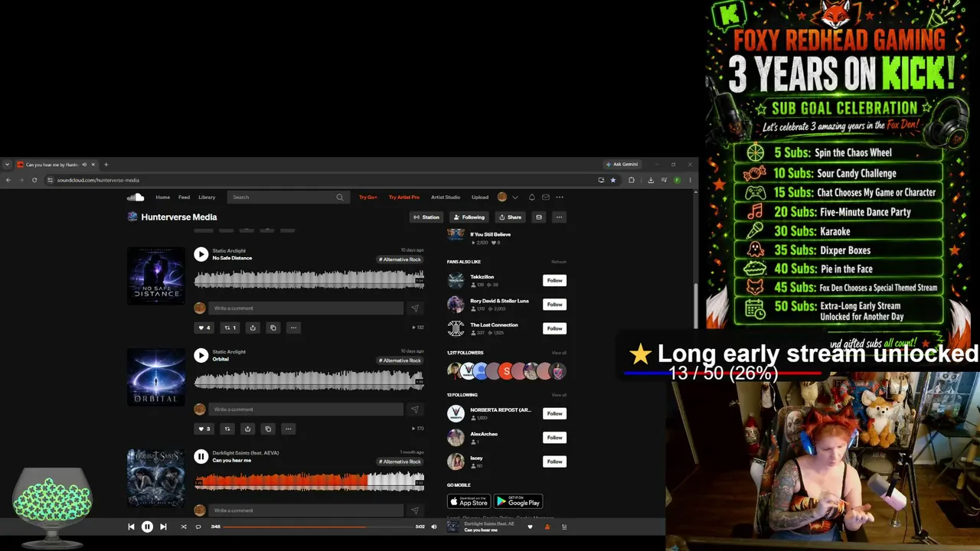Share the Hunterverse Media profile
This screenshot has width=980, height=551.
click(510, 217)
